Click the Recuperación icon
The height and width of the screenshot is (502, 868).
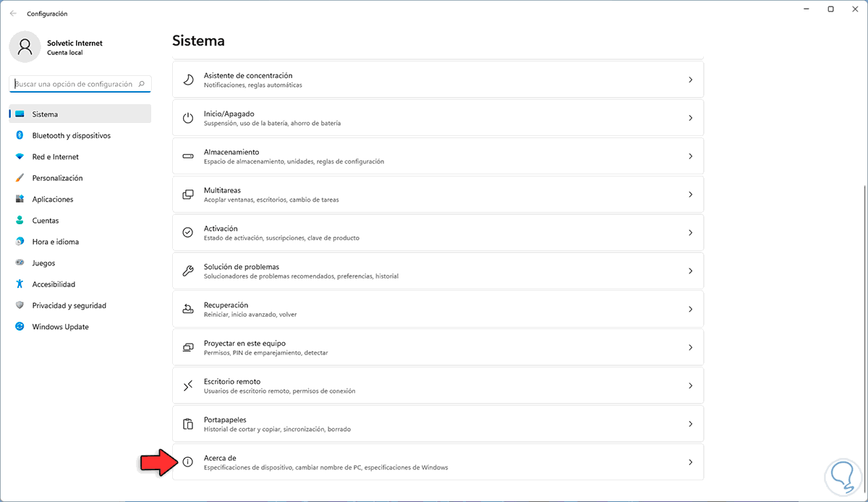click(x=188, y=309)
